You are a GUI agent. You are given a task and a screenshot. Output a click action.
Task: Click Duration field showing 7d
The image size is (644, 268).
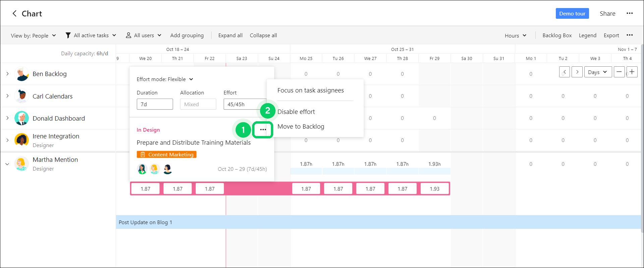[155, 104]
